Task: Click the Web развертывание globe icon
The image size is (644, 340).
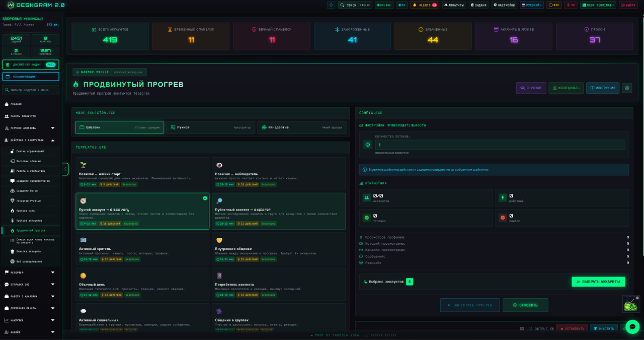Action: (13, 261)
